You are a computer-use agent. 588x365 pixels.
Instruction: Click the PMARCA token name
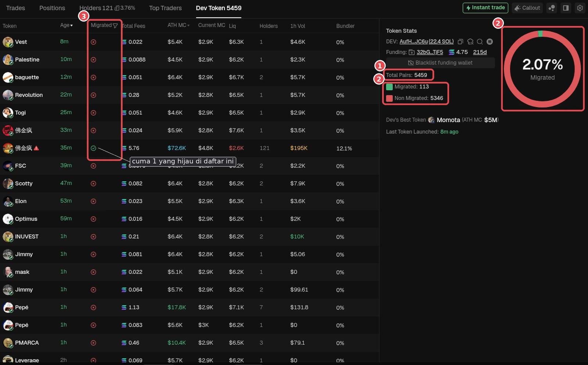[x=27, y=343]
